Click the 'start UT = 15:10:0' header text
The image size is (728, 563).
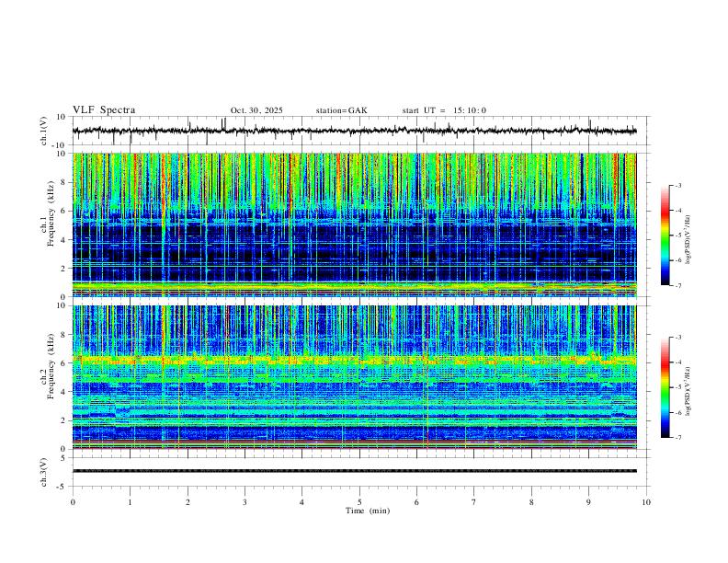coord(444,110)
